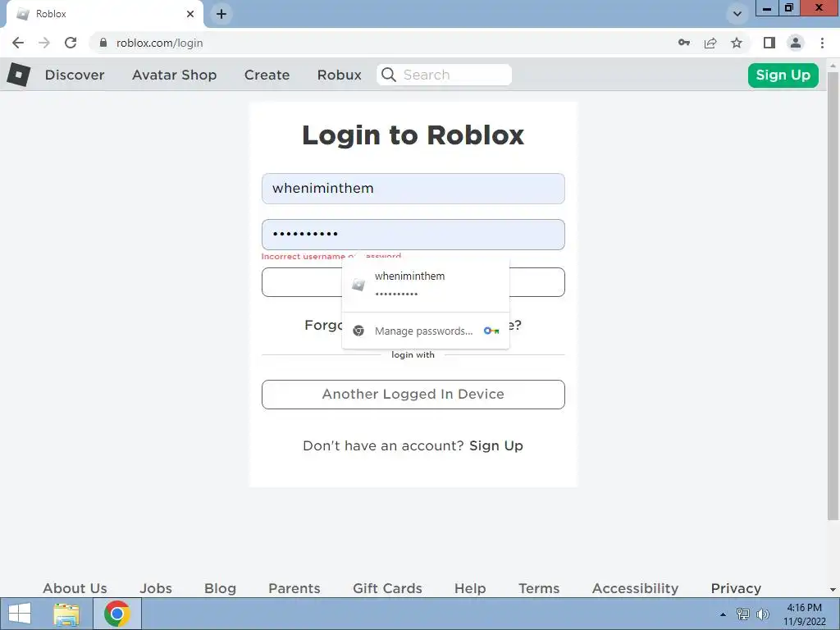Open the Discover menu item
Screen dimensions: 840x630
75,75
